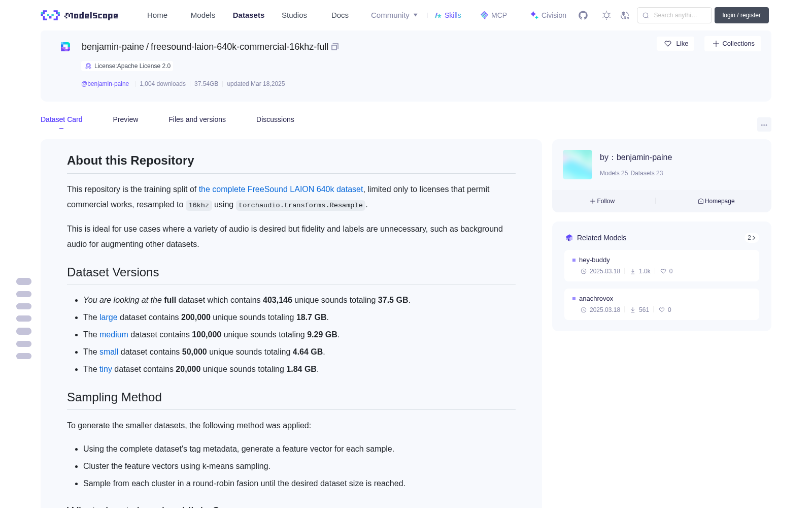Click anachrovox download count icon
This screenshot has width=812, height=508.
coord(633,310)
